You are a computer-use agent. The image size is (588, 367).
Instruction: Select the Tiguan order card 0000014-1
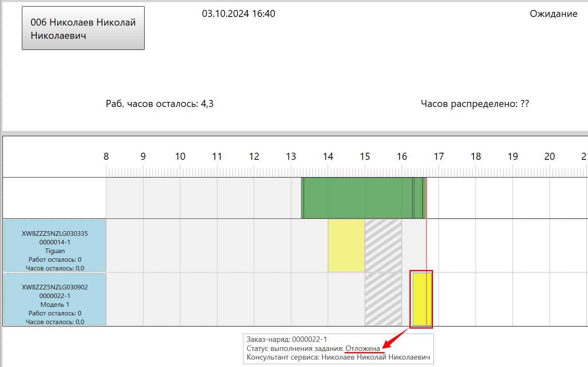click(55, 246)
